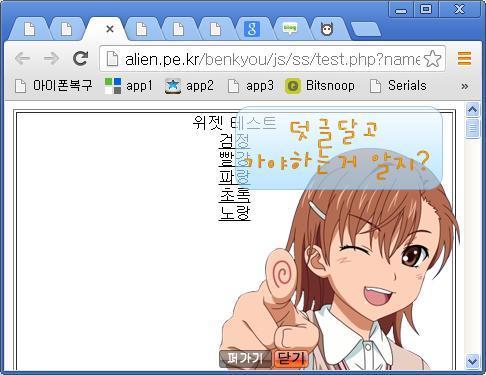Close the active tab with its X
486x375 pixels.
(x=110, y=29)
